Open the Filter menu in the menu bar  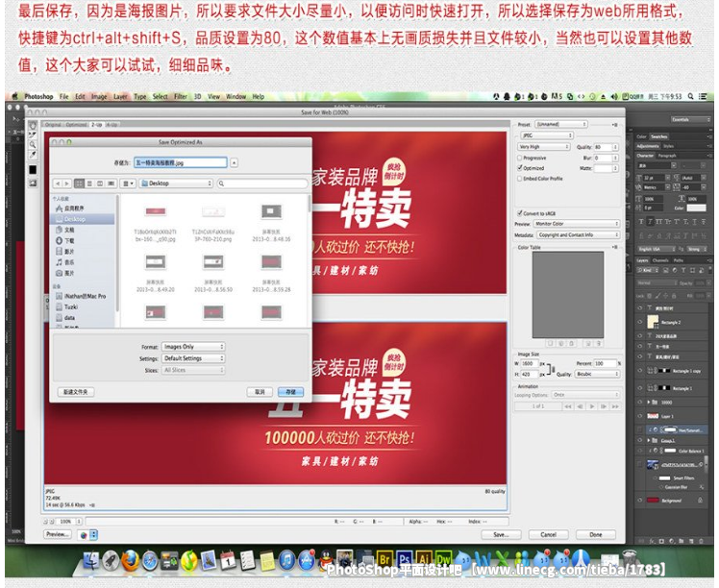click(181, 97)
